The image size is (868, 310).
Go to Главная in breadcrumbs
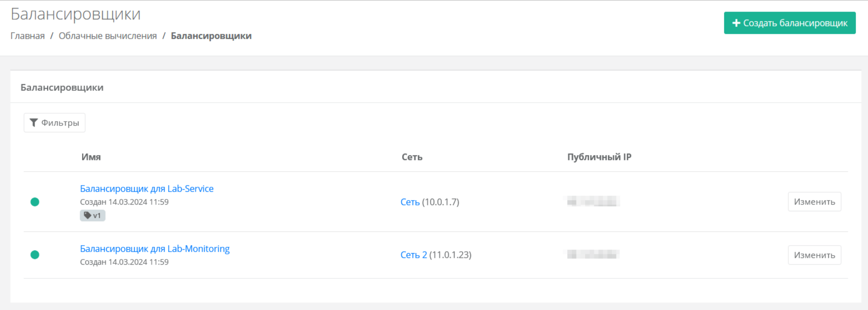(x=28, y=36)
